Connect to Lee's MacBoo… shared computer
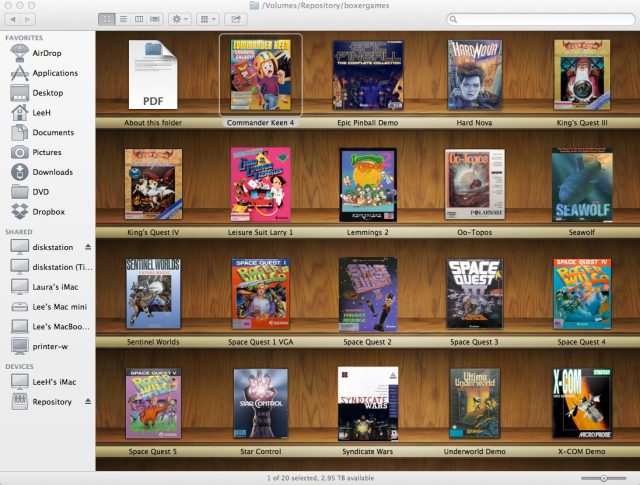The width and height of the screenshot is (640, 485). pos(50,327)
